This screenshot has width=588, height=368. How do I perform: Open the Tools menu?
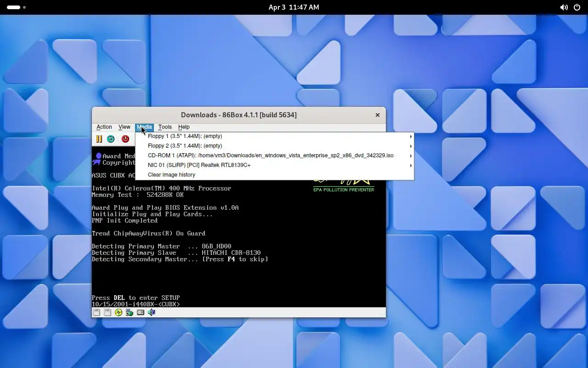165,127
